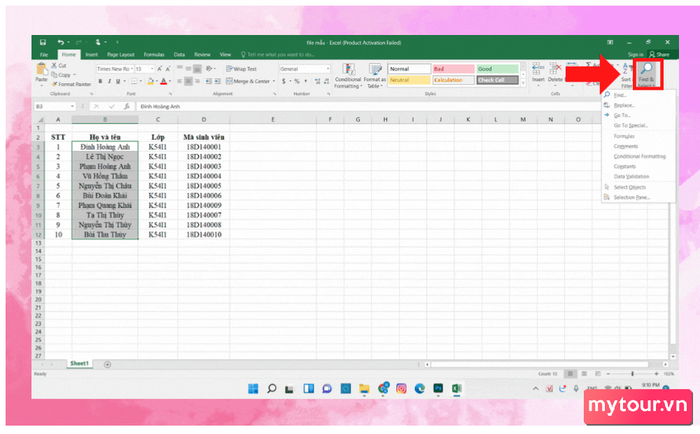Apply the Normal cell style
700x434 pixels.
[409, 69]
